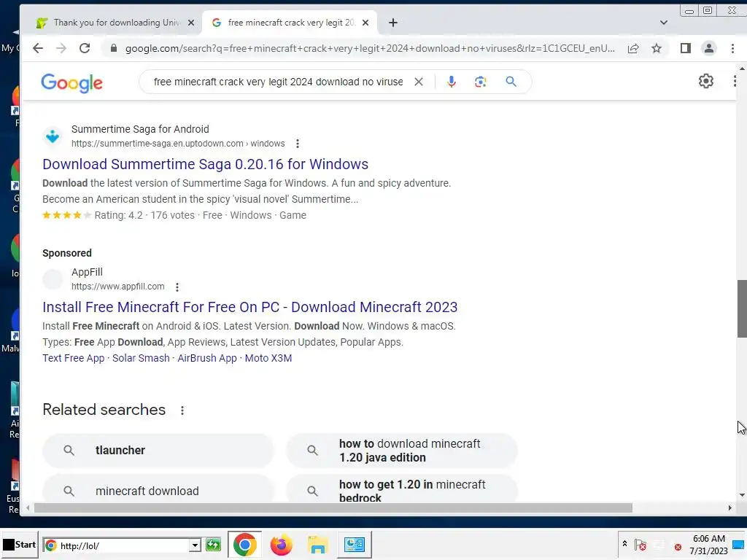Click the green Go button beside address bar

point(213,545)
